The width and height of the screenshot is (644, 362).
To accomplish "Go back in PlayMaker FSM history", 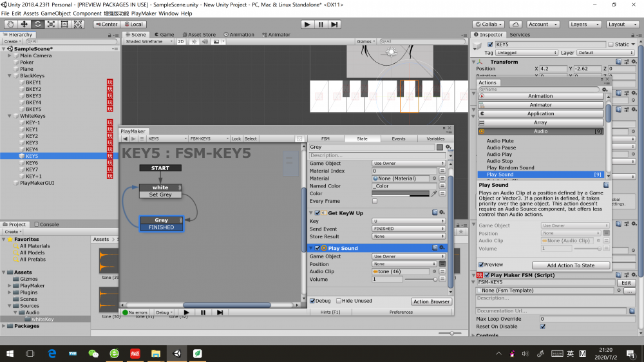I will [126, 139].
